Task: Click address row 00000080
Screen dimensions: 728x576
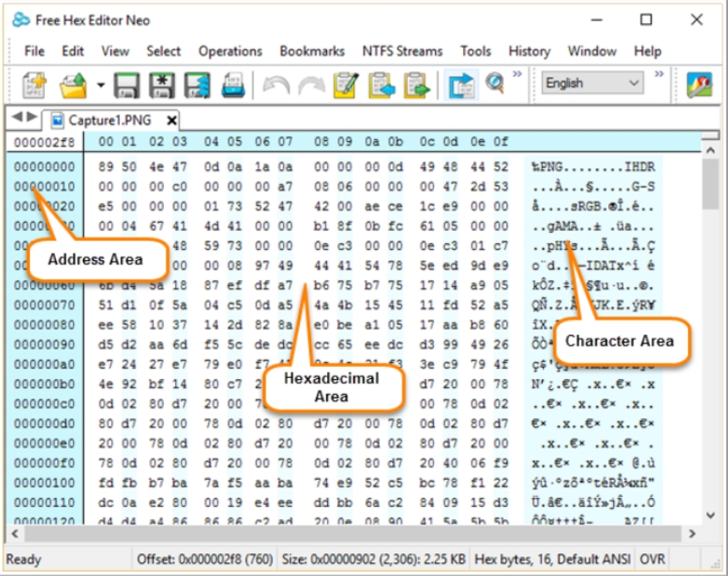Action: (x=44, y=325)
